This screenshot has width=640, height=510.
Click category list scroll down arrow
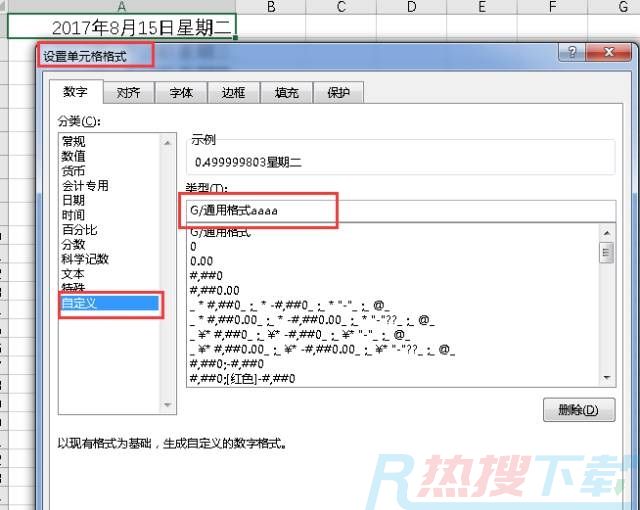167,405
